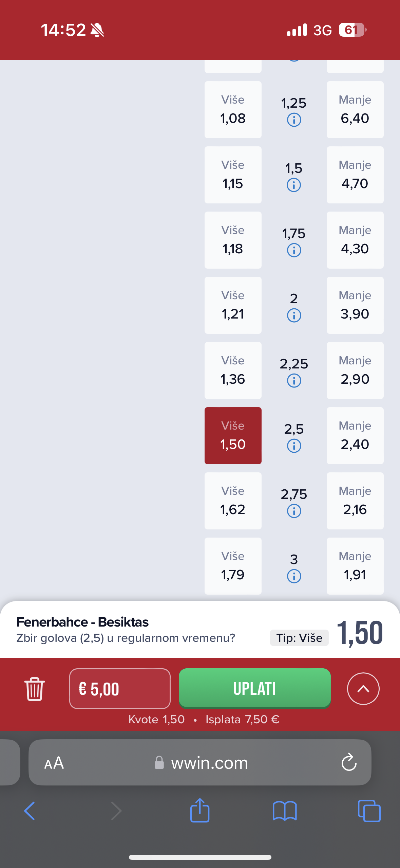Edit the € 5,00 stake field
400x868 pixels.
(120, 689)
